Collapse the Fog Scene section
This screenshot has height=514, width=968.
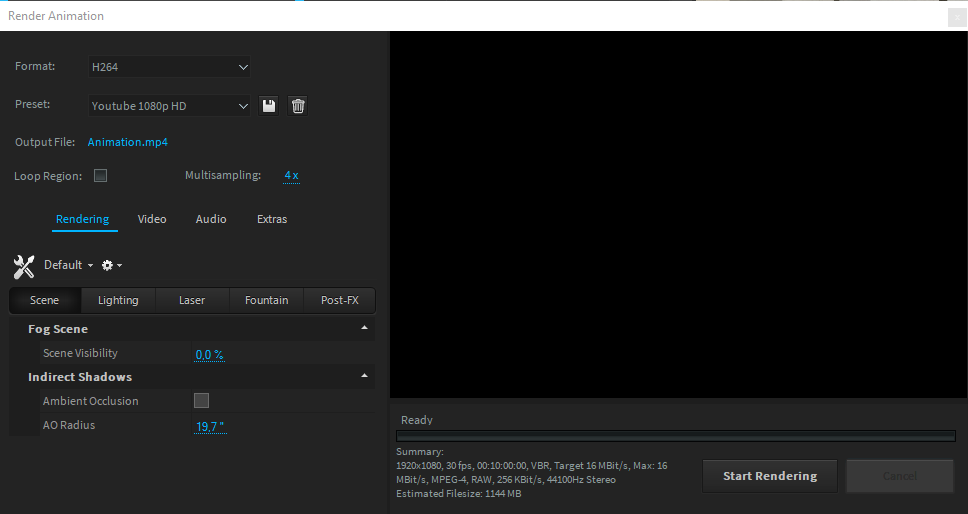click(364, 329)
